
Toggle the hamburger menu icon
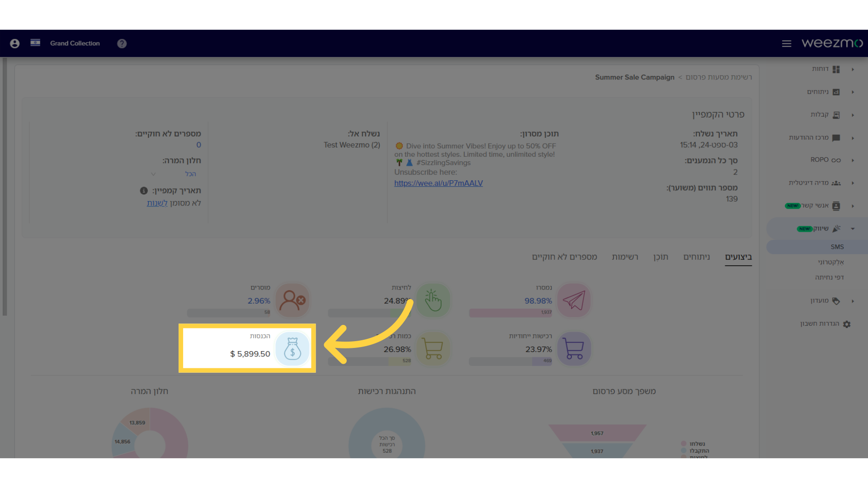[x=787, y=43]
